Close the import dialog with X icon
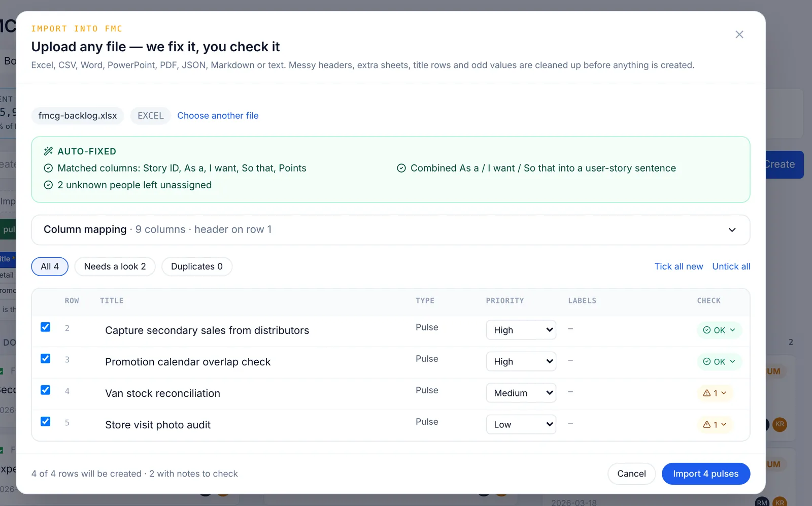Image resolution: width=812 pixels, height=506 pixels. point(739,35)
